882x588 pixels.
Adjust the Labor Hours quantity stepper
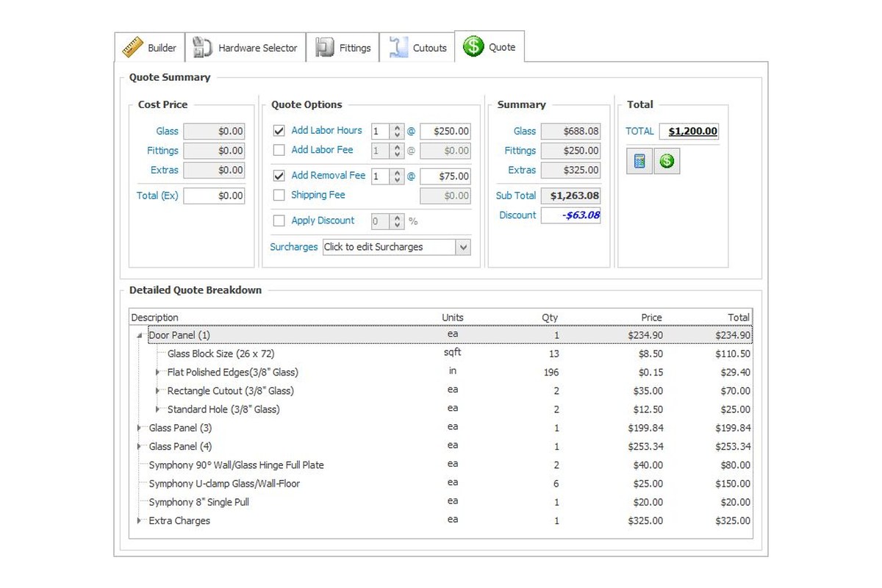click(398, 132)
